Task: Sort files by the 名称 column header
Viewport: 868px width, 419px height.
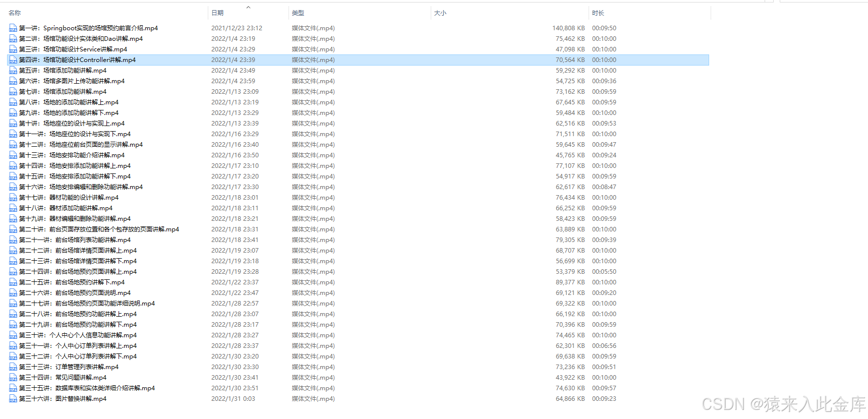Action: pos(15,13)
